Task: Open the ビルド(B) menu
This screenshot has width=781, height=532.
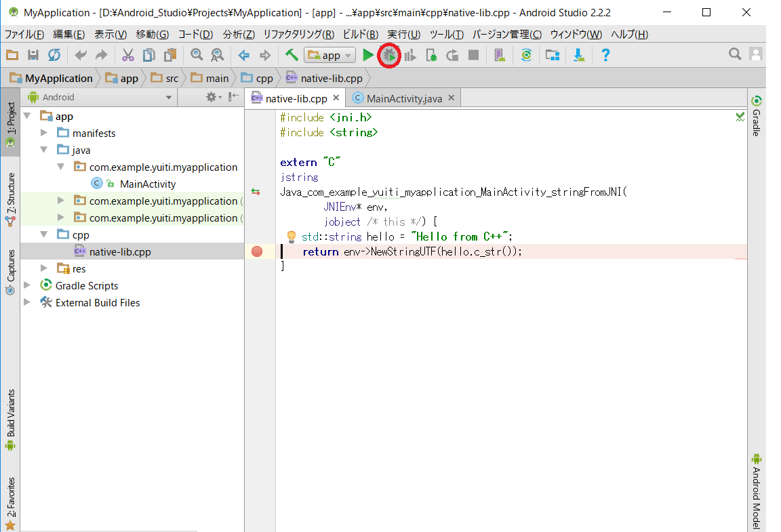Action: (x=361, y=35)
